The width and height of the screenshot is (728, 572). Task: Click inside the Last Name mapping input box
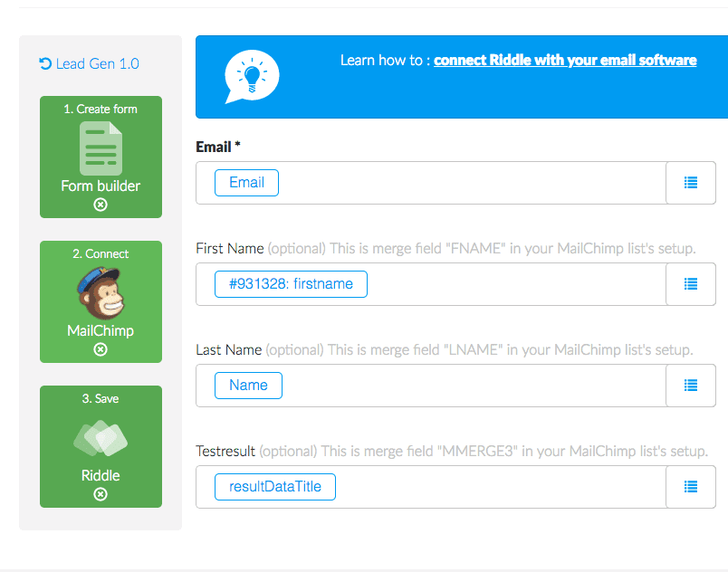tap(431, 386)
